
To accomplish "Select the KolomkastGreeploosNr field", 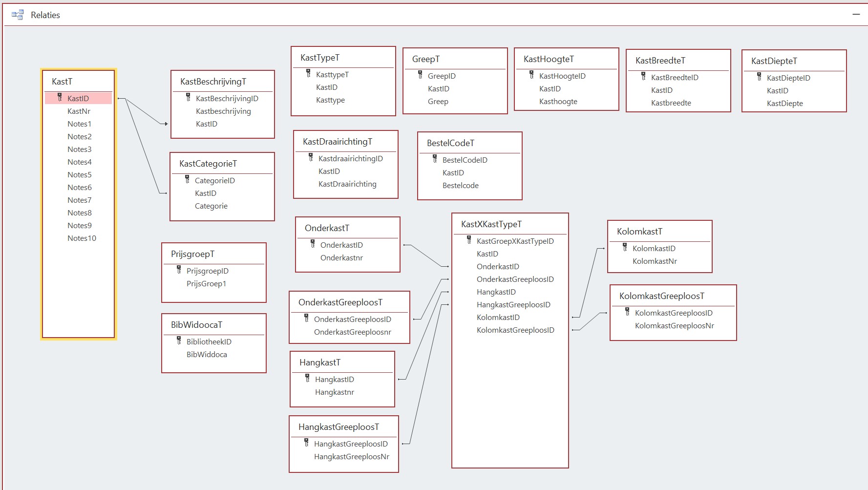I will tap(674, 326).
